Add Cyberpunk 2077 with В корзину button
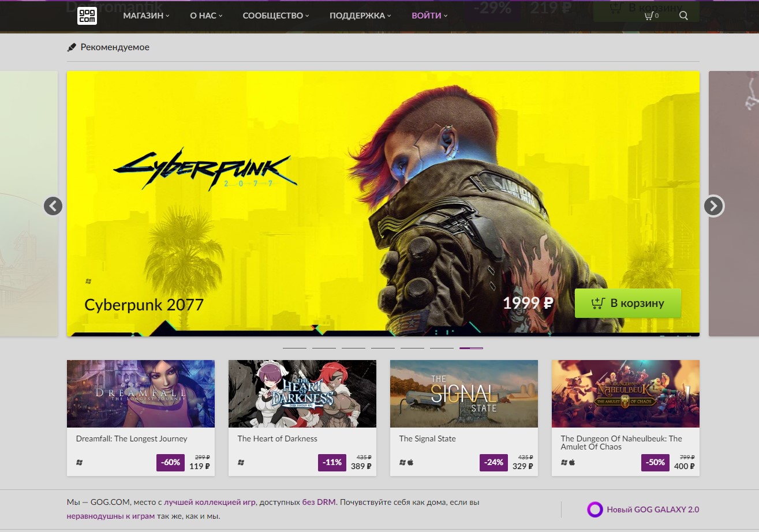 click(627, 303)
